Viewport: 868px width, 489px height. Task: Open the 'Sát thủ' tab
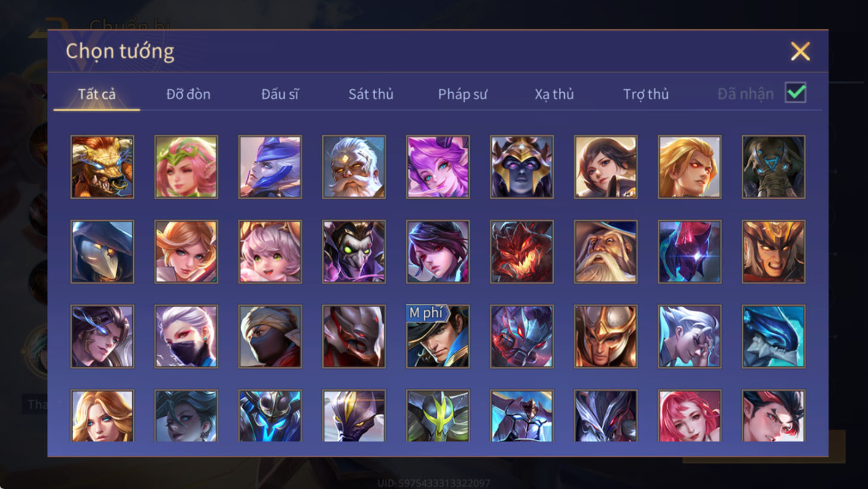[371, 94]
